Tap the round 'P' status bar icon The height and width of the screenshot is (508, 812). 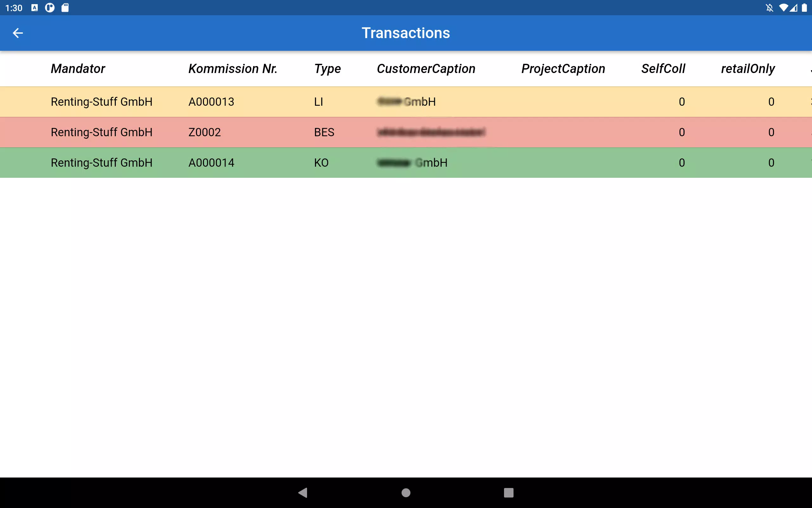point(50,7)
